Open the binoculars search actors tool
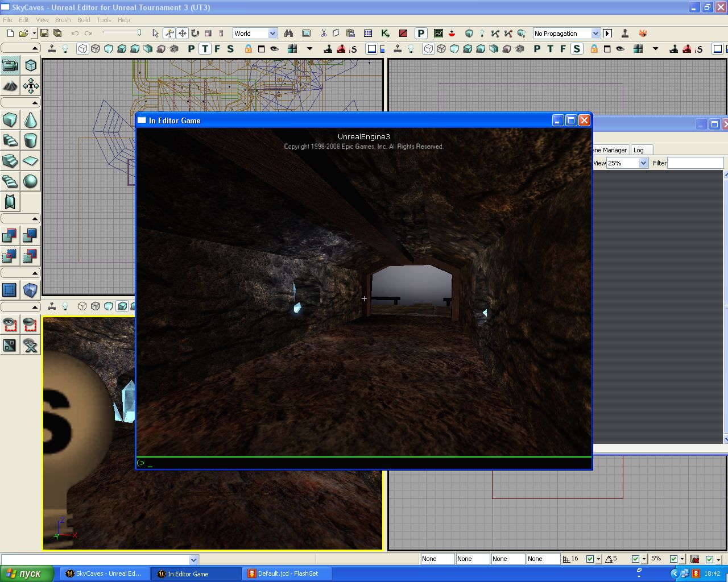728x582 pixels. [288, 34]
